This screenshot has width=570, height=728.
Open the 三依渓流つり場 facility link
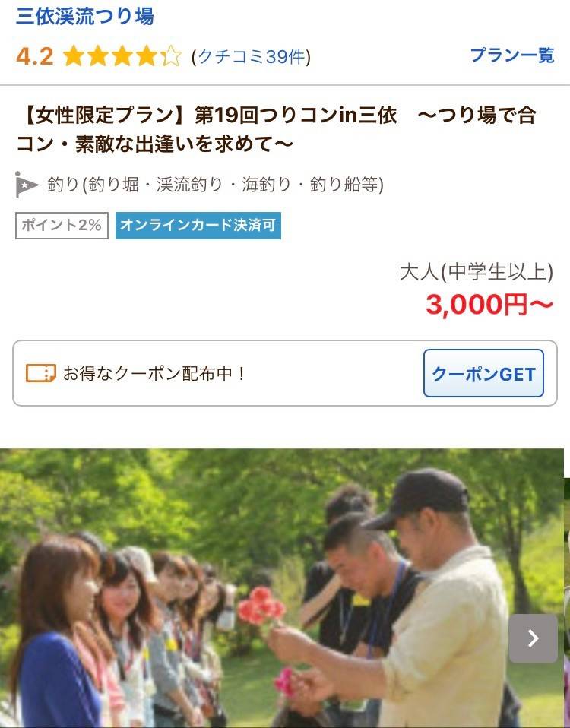pyautogui.click(x=85, y=17)
